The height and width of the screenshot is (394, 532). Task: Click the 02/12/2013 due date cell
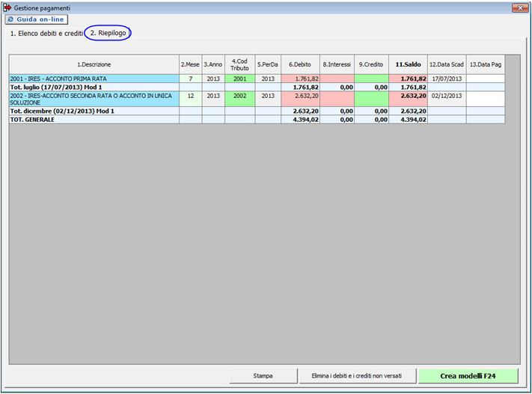447,96
